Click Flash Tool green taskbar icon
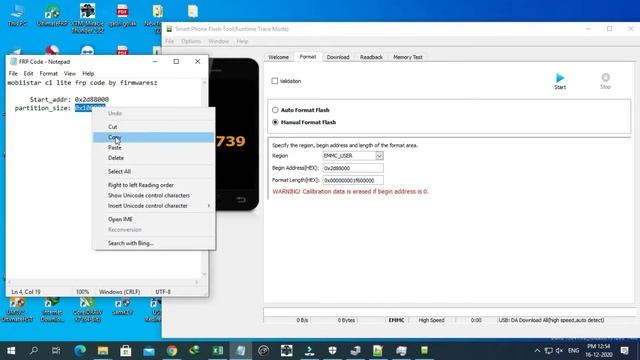Image resolution: width=640 pixels, height=360 pixels. point(424,350)
